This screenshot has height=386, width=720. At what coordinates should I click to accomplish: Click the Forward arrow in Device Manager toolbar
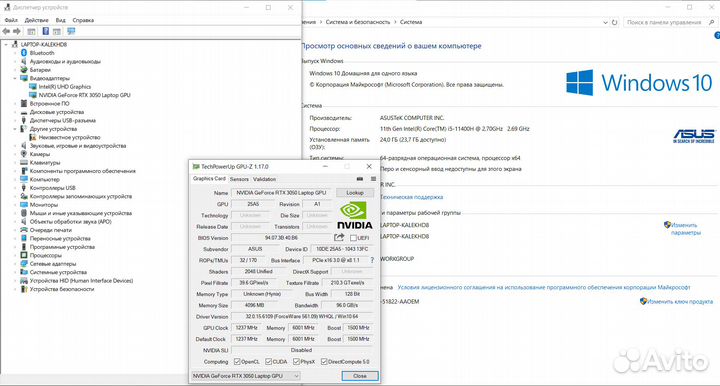[x=17, y=31]
